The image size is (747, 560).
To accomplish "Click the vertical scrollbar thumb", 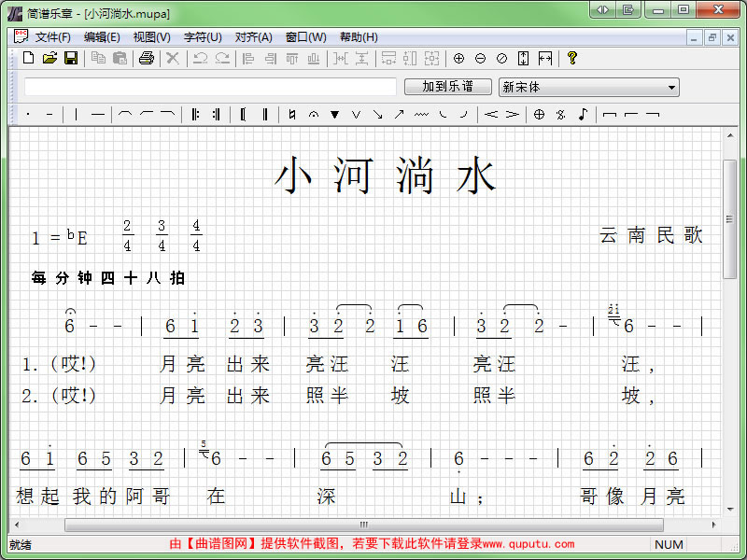I will coord(729,219).
